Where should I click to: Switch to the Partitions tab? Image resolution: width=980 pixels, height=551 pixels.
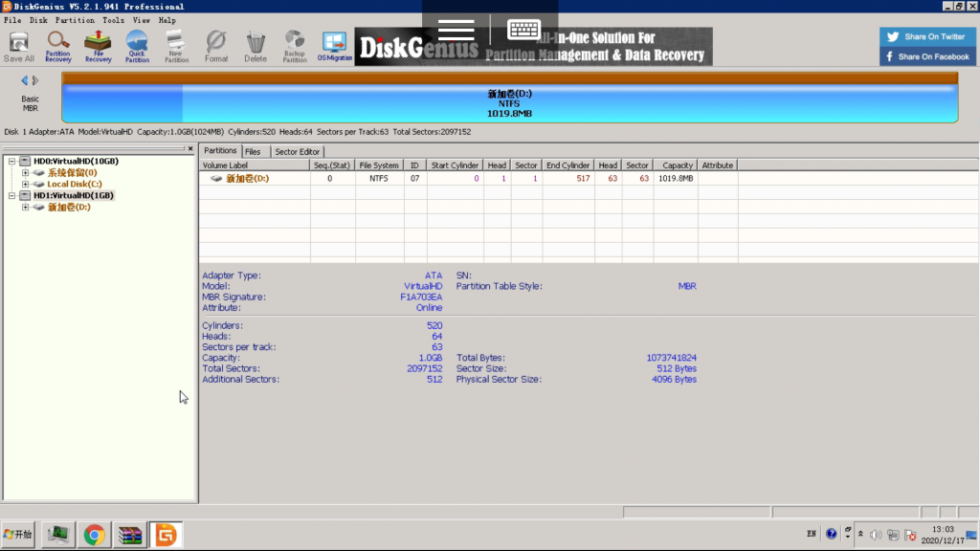pyautogui.click(x=220, y=150)
